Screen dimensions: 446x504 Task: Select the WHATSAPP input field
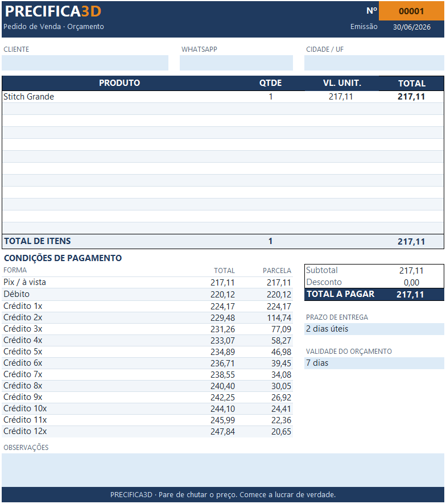[x=236, y=63]
